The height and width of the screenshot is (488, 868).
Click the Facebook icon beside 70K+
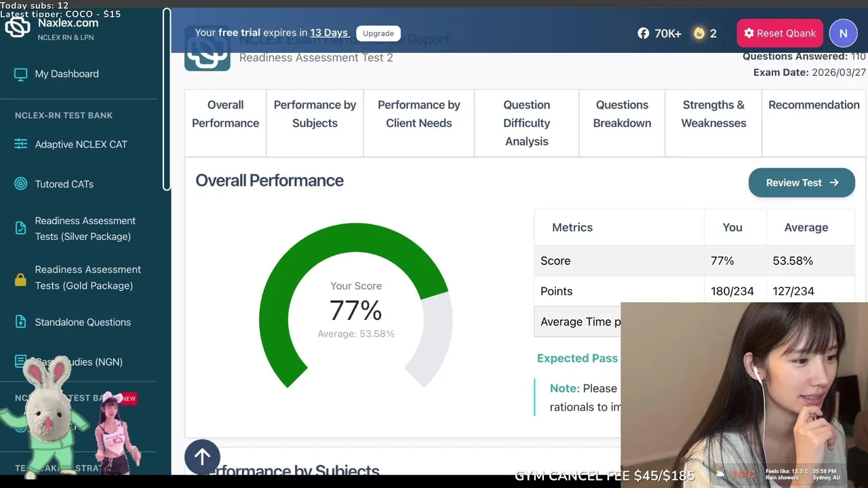(643, 33)
